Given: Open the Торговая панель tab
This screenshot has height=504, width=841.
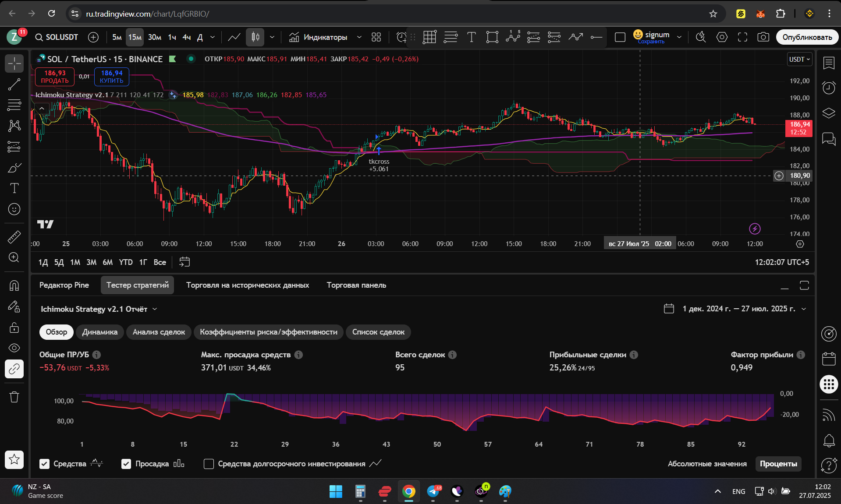Looking at the screenshot, I should click(356, 285).
